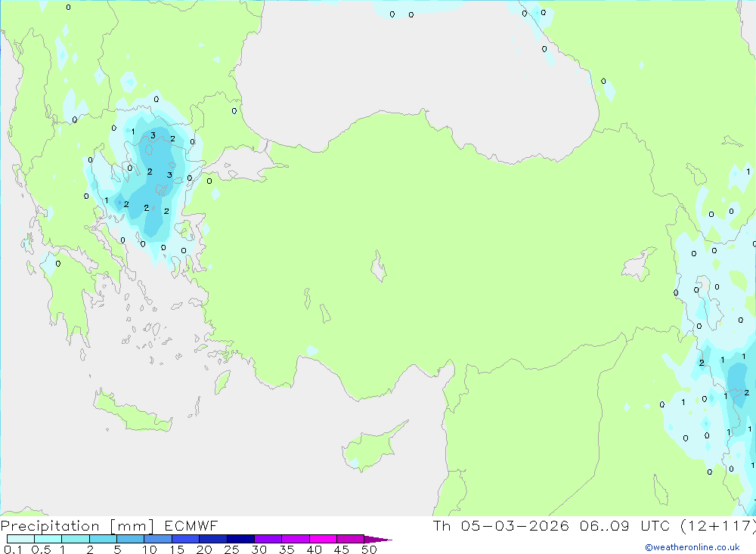This screenshot has width=756, height=554.
Task: Click the '06..09 UTC' time text
Action: click(x=625, y=525)
